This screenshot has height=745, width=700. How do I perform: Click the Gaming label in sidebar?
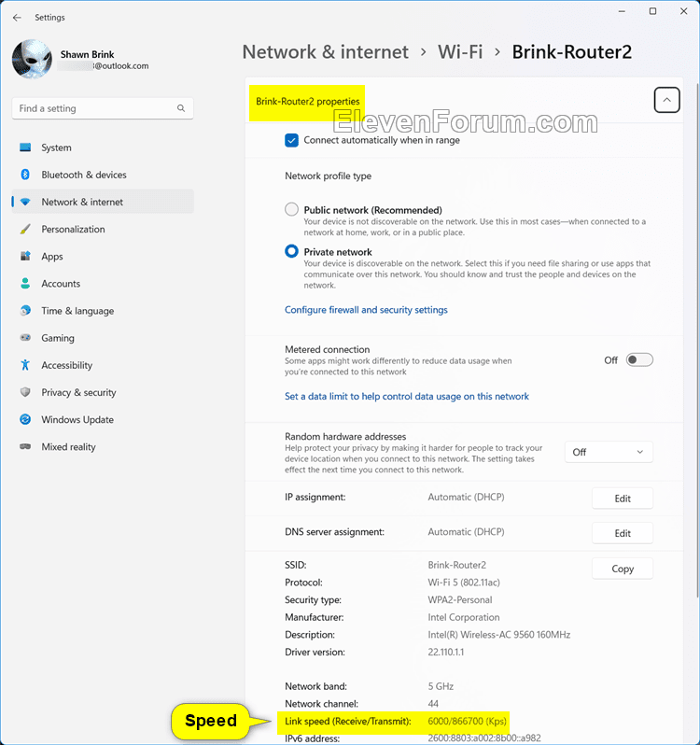(58, 338)
